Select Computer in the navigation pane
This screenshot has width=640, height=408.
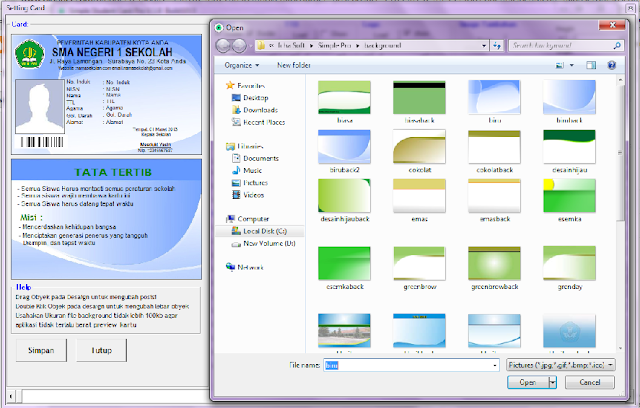248,219
